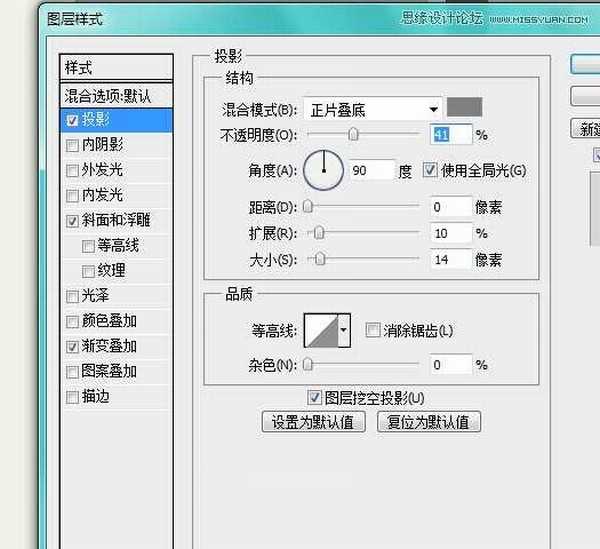Click the 大小 slider handle
The height and width of the screenshot is (549, 600).
(320, 259)
